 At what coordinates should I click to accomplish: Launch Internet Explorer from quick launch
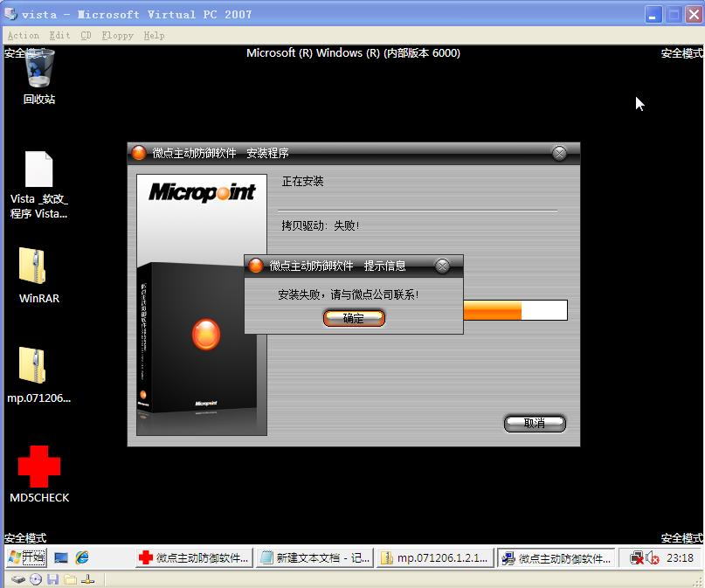82,558
